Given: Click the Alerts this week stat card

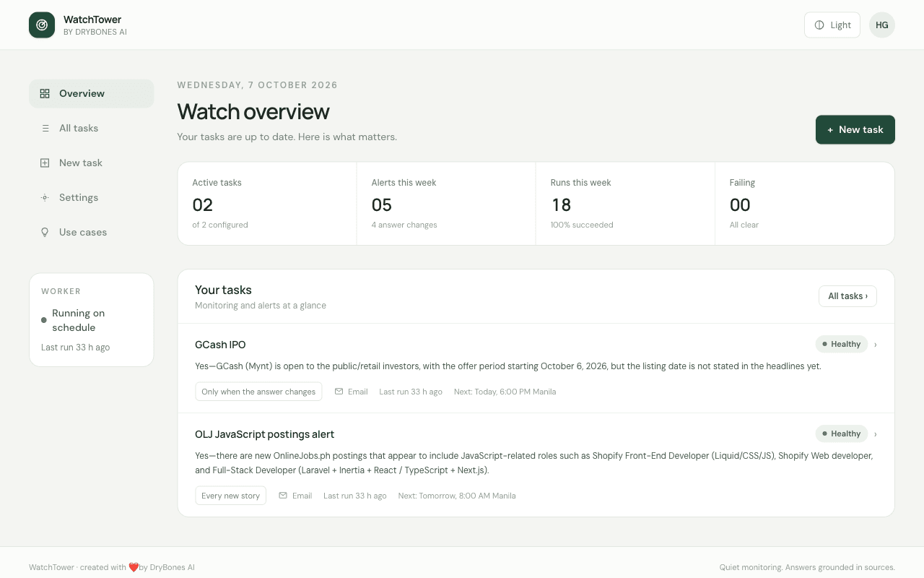Looking at the screenshot, I should pos(446,204).
